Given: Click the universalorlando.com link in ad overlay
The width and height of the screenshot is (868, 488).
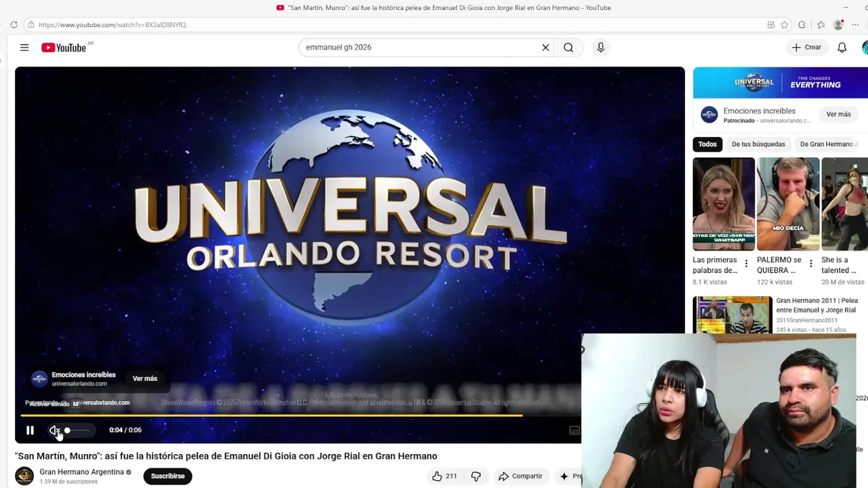Looking at the screenshot, I should point(79,384).
